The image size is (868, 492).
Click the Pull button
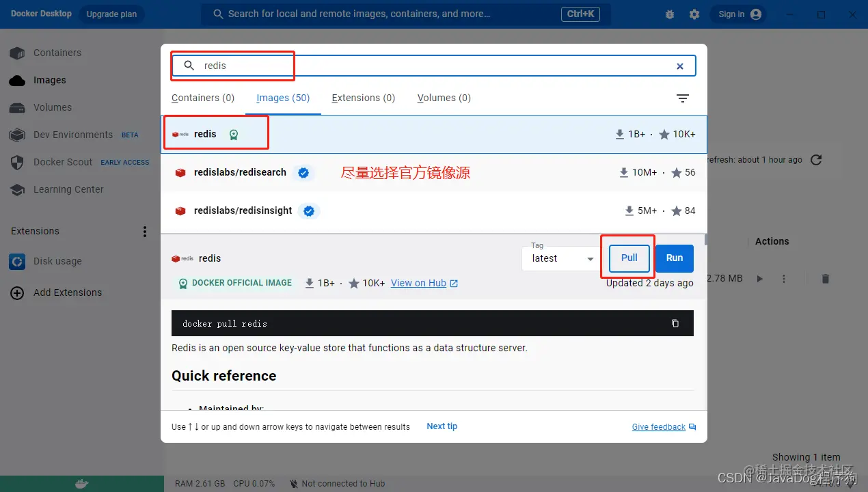coord(629,258)
